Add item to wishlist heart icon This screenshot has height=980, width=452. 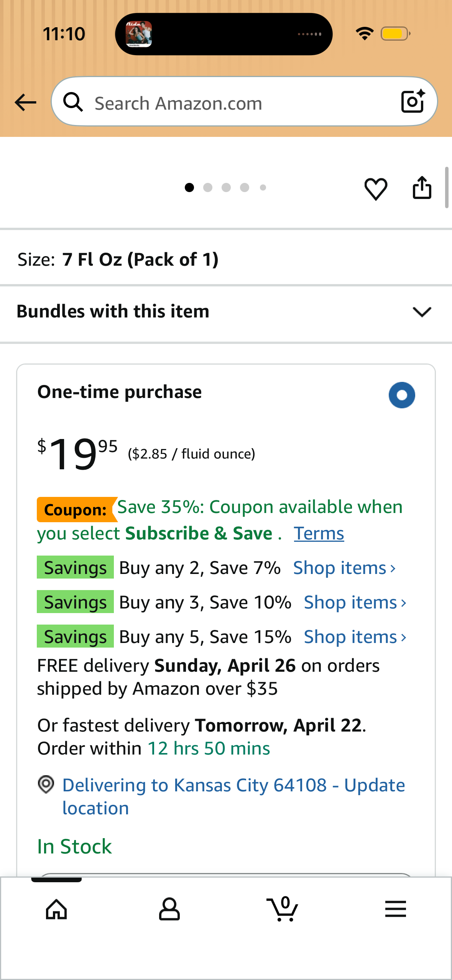[376, 189]
